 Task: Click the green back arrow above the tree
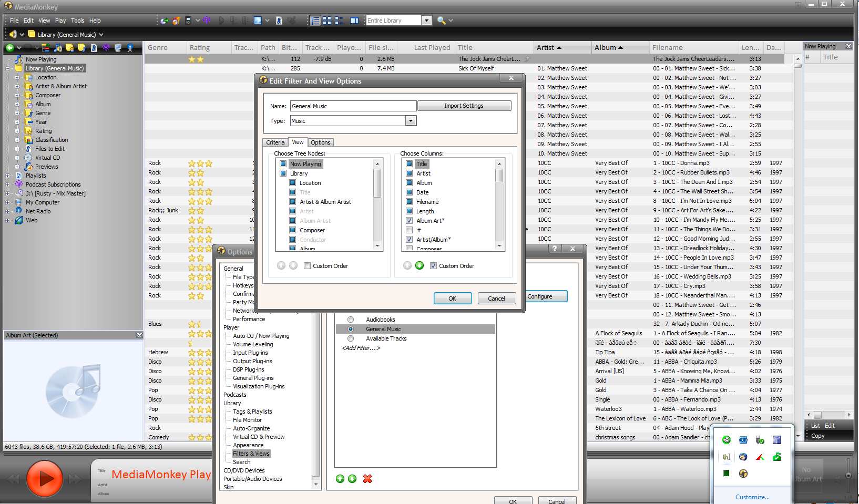tap(9, 48)
